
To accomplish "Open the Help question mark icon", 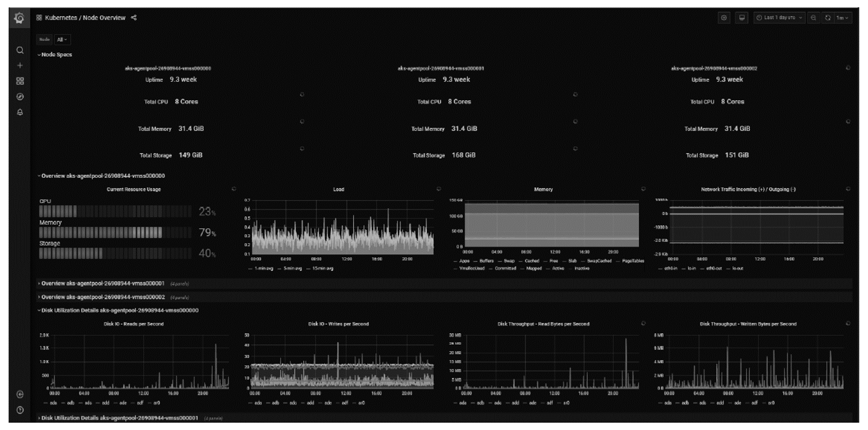I will tap(20, 410).
